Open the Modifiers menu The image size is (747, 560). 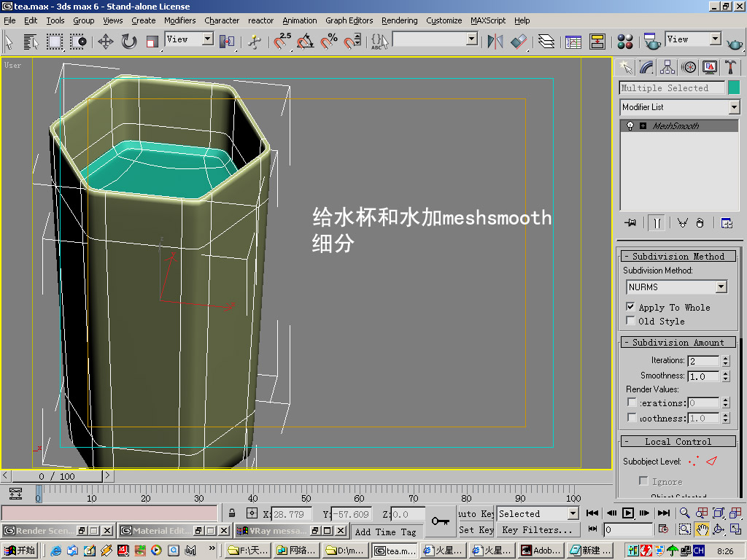[x=179, y=20]
